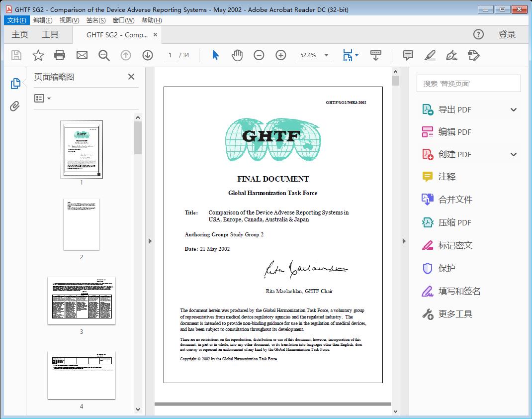The image size is (532, 419).
Task: Open thumbnail options menu dropdown
Action: pos(42,99)
